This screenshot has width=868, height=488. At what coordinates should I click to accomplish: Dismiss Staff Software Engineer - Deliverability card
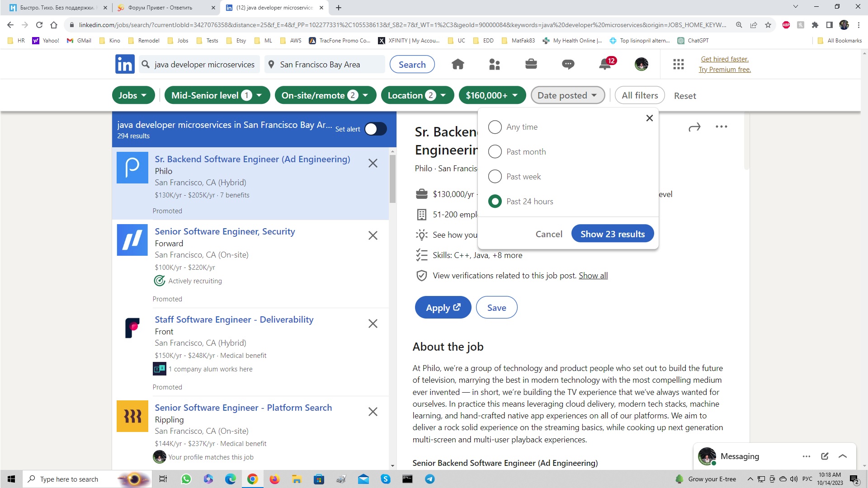coord(373,324)
